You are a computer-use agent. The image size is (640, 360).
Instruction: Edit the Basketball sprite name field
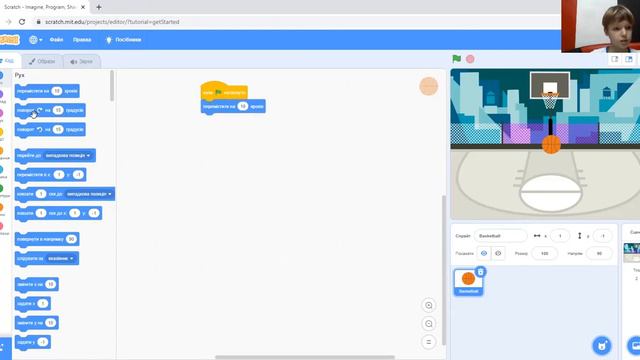pyautogui.click(x=500, y=236)
